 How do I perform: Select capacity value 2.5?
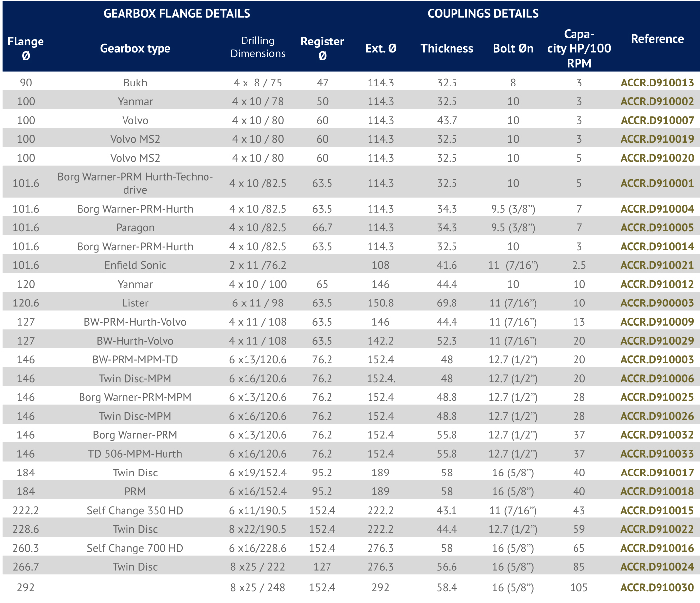click(579, 265)
